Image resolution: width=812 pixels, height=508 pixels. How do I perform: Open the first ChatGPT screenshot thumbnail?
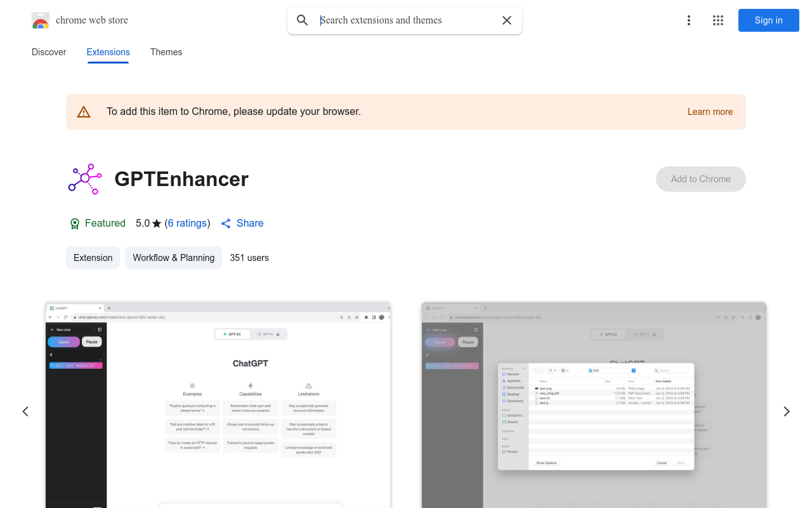coord(218,405)
